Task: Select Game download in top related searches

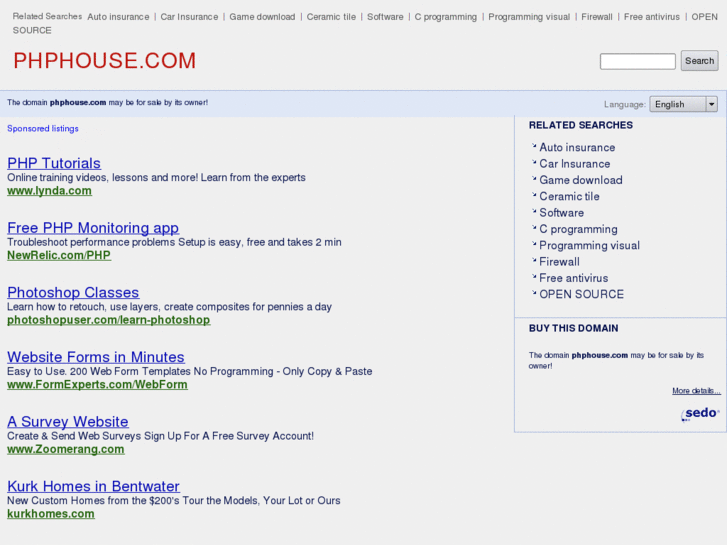Action: point(262,17)
